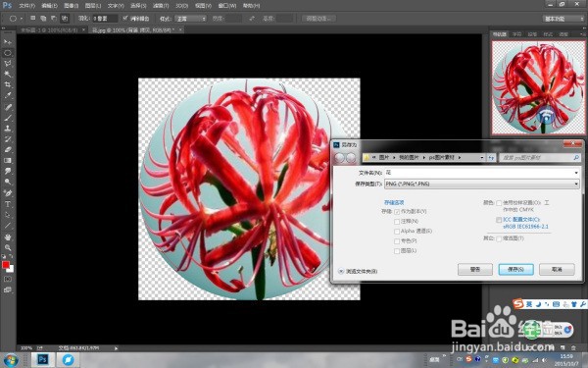Toggle 作为副本(Y) checkbox in save dialog
This screenshot has width=588, height=368.
tap(397, 212)
